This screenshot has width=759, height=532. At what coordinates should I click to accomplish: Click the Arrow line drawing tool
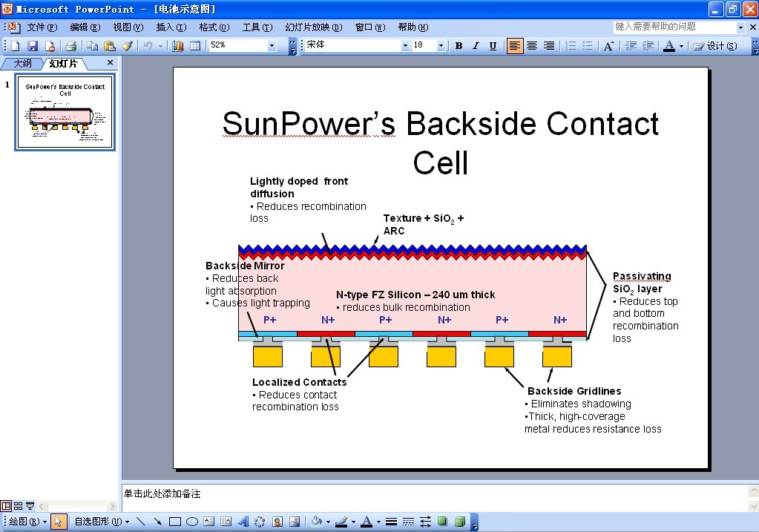(158, 522)
